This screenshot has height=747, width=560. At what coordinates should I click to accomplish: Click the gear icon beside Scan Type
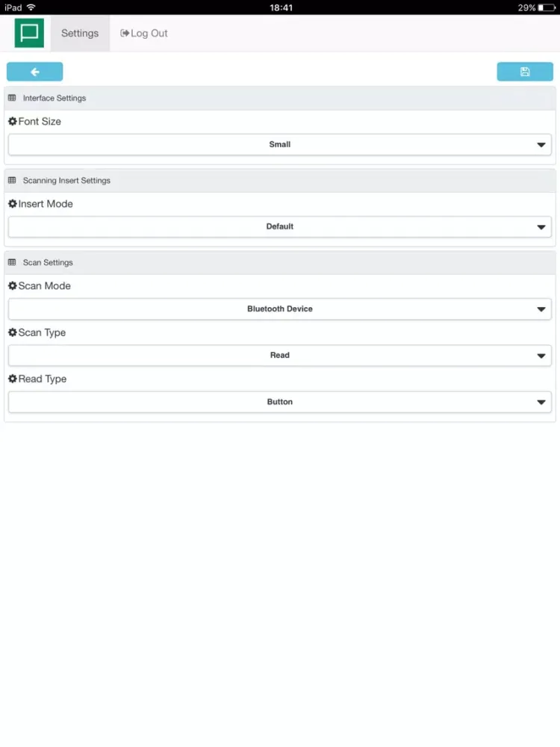13,332
